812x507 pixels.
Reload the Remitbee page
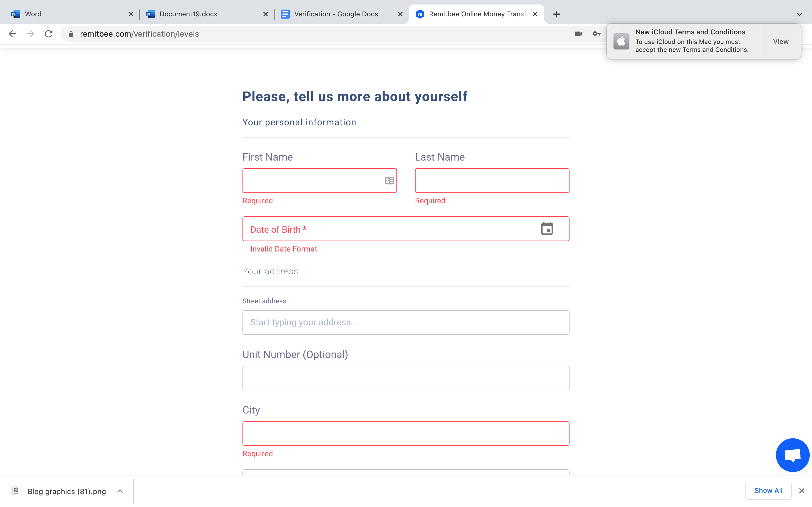49,34
